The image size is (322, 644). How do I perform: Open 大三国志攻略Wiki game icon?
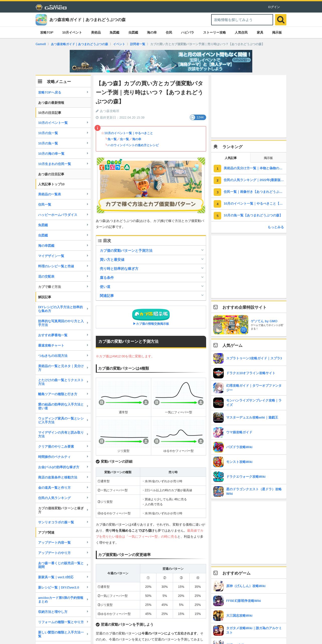(x=218, y=616)
